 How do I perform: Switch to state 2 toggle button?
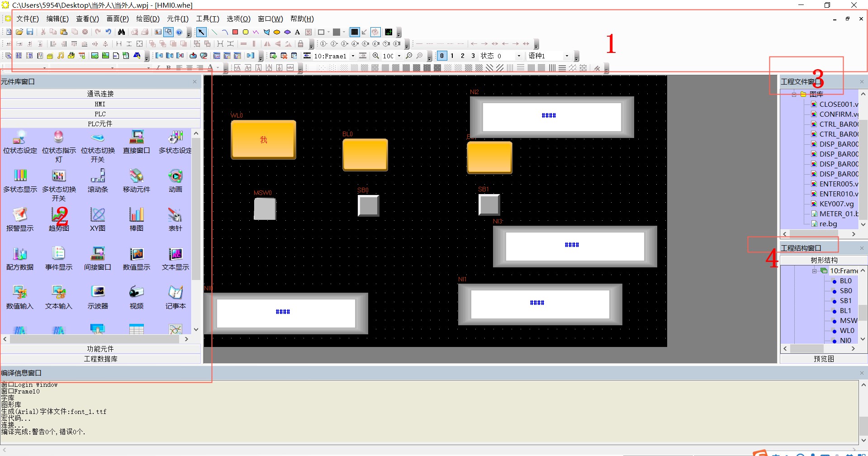(x=462, y=56)
